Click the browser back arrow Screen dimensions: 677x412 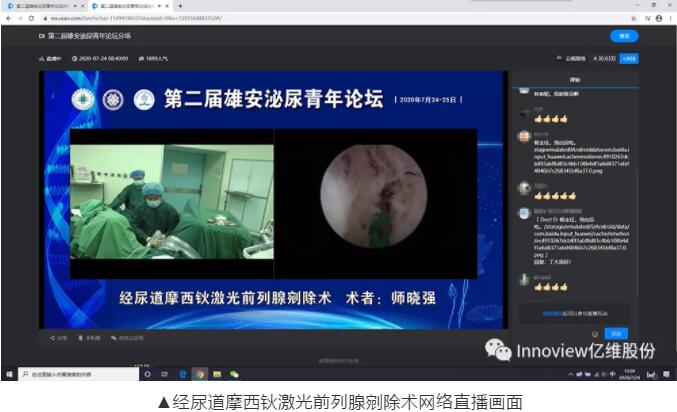click(7, 18)
